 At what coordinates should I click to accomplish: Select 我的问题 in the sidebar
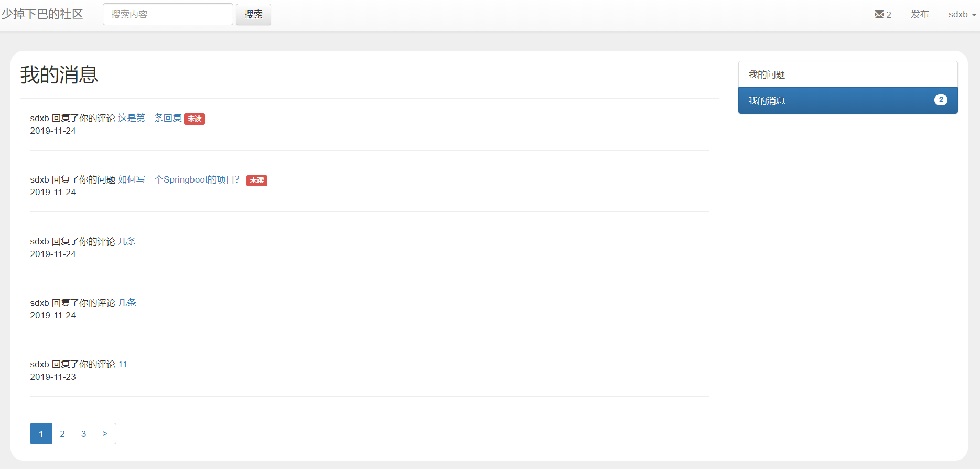click(x=848, y=74)
